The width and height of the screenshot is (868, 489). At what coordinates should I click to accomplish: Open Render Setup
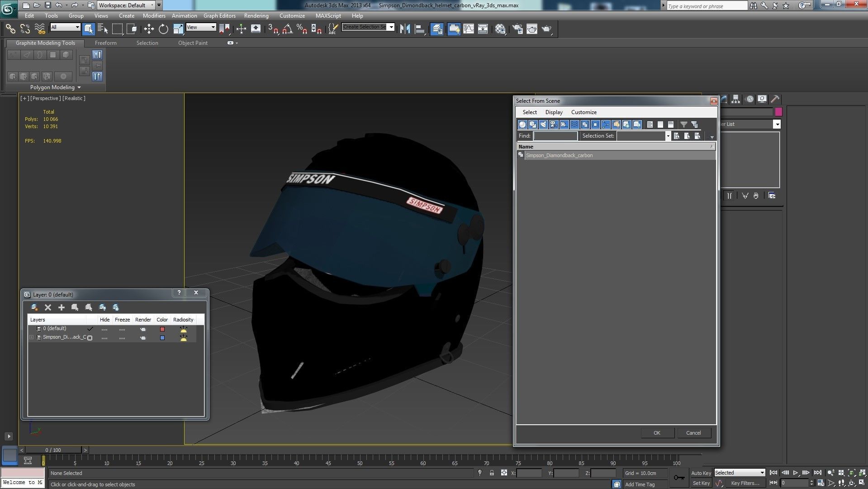(517, 29)
